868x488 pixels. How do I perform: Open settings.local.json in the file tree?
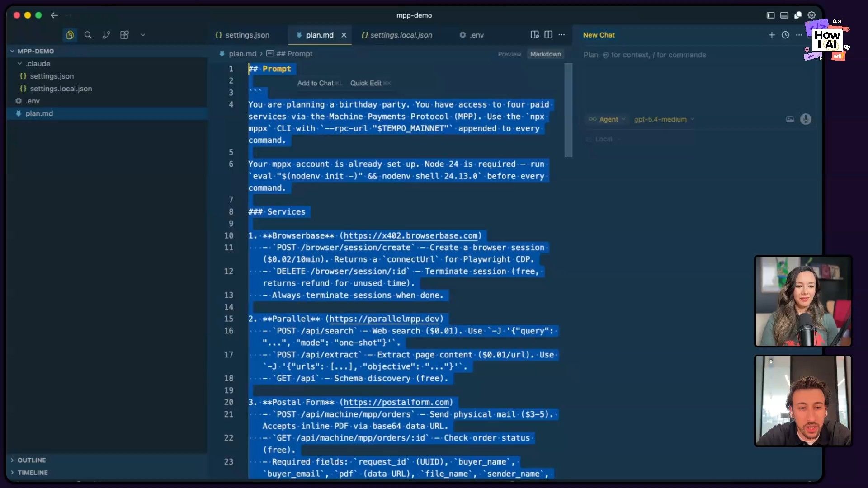[107, 89]
